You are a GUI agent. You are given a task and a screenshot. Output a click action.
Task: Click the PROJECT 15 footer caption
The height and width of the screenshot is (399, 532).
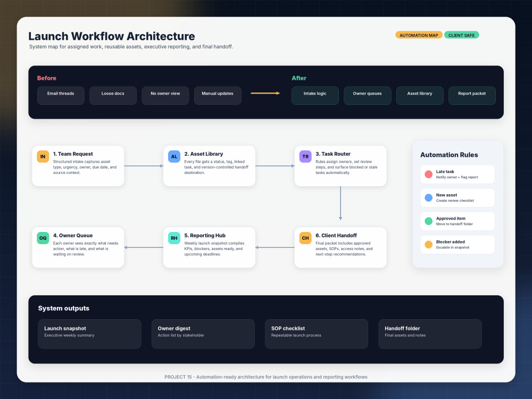(265, 377)
